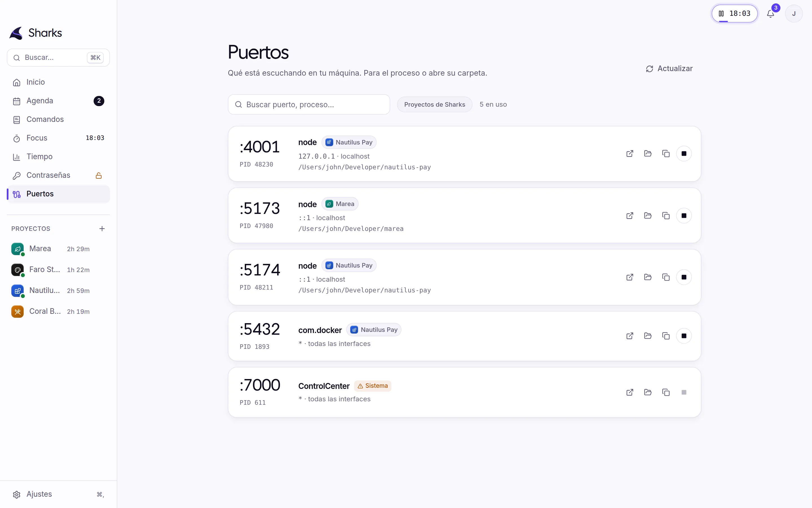The image size is (812, 508).
Task: Open the Coral B... project
Action: (x=58, y=312)
